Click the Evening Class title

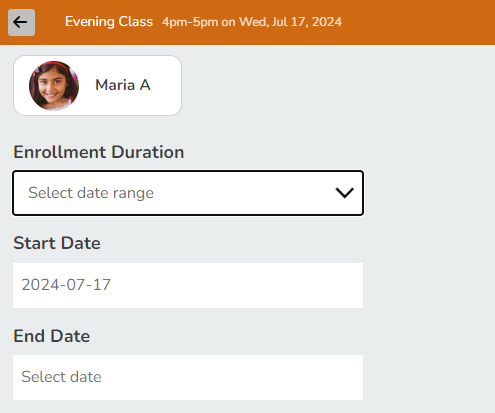click(109, 22)
